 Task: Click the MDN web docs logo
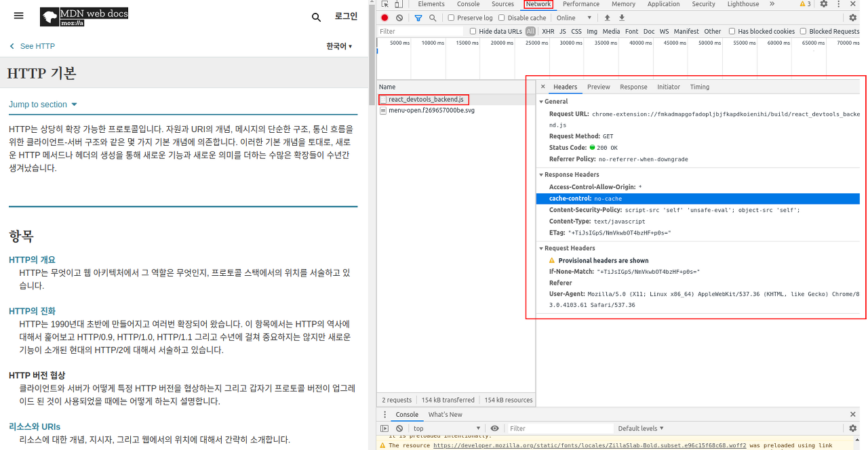[84, 16]
